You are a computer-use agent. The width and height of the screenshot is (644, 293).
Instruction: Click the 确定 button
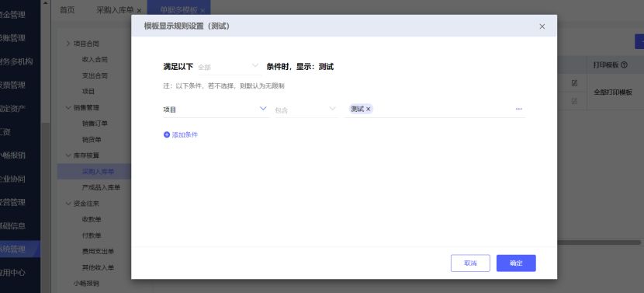click(x=516, y=263)
